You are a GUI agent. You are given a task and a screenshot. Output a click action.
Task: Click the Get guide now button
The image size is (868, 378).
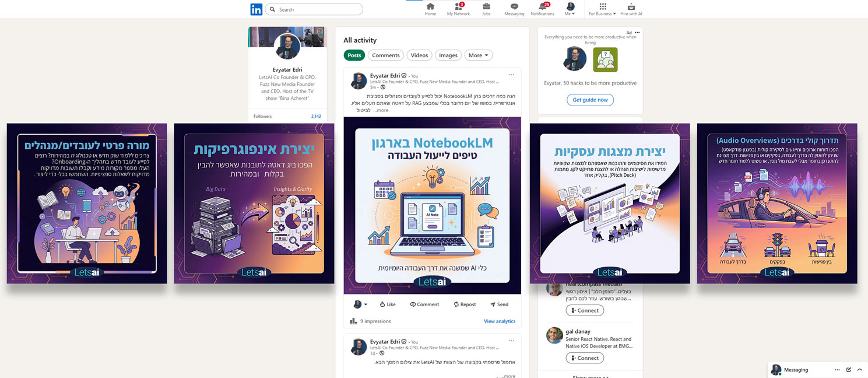point(590,100)
